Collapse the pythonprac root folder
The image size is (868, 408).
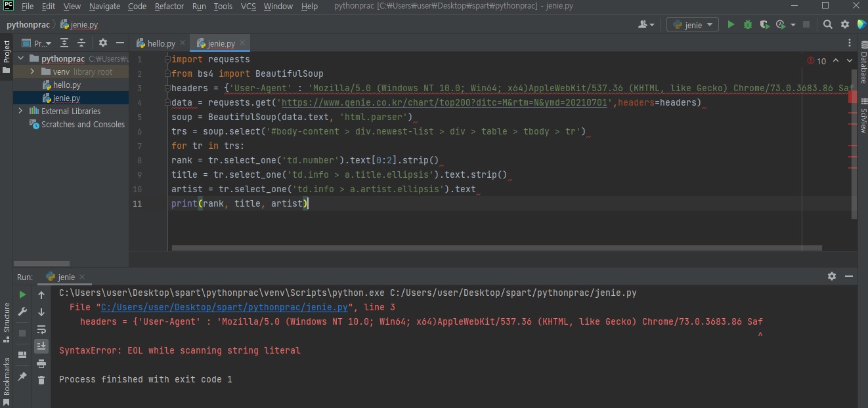point(20,58)
